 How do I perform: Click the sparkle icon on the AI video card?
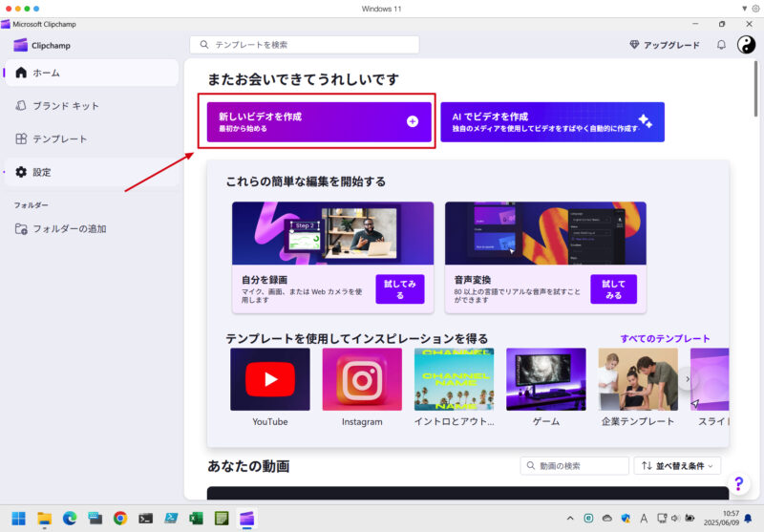[x=646, y=120]
